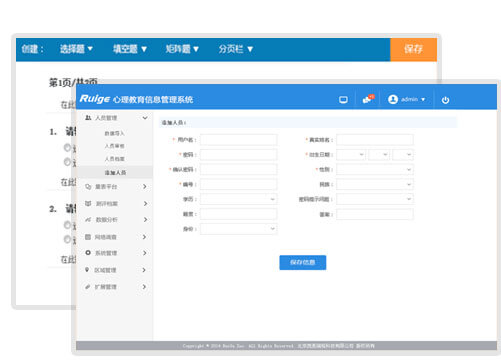Expand the 区域管理 menu arrow

point(144,270)
